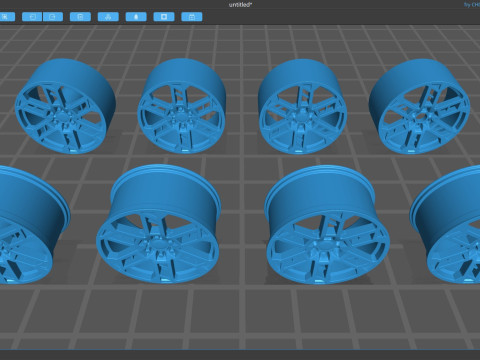Click the 'untitled*' document title
This screenshot has width=480, height=360.
pos(240,5)
